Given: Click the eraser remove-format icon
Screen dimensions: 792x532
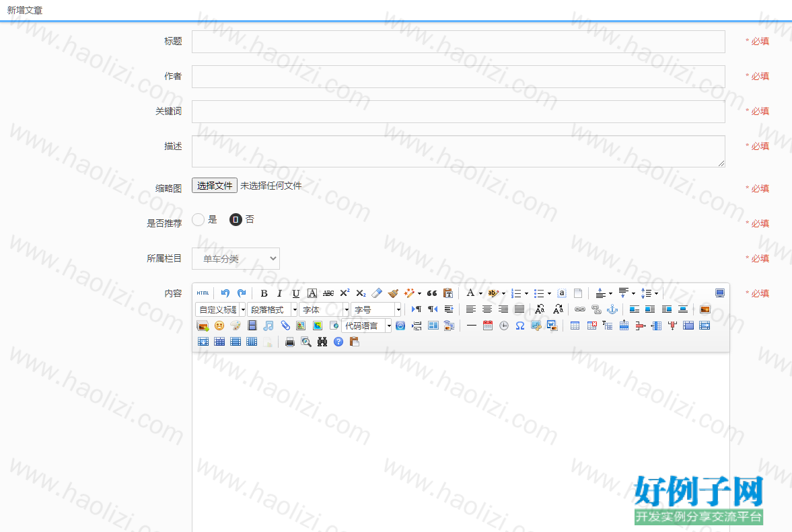Looking at the screenshot, I should [377, 293].
